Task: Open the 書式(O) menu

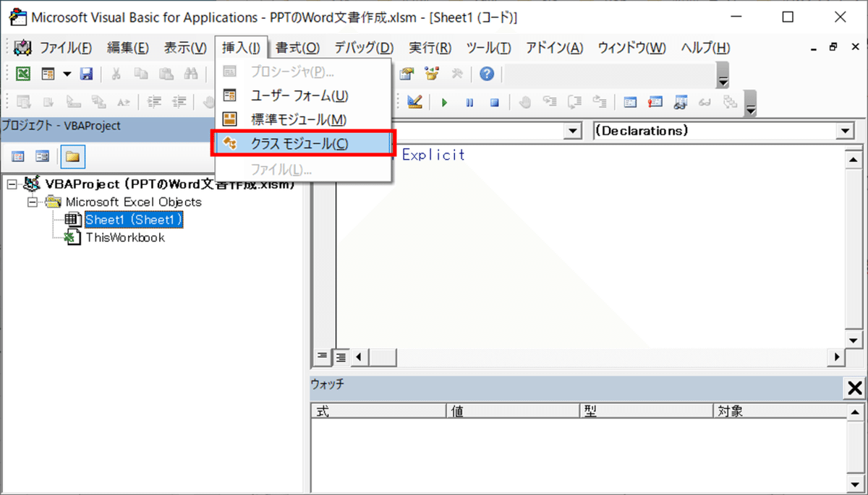Action: pos(297,48)
